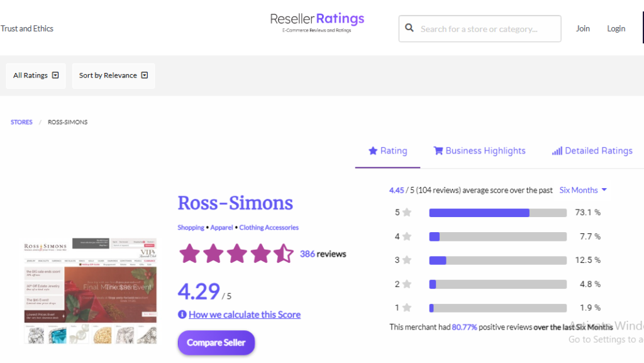Expand the Six Months period dropdown
Viewport: 644px width, 363px height.
[x=583, y=190]
